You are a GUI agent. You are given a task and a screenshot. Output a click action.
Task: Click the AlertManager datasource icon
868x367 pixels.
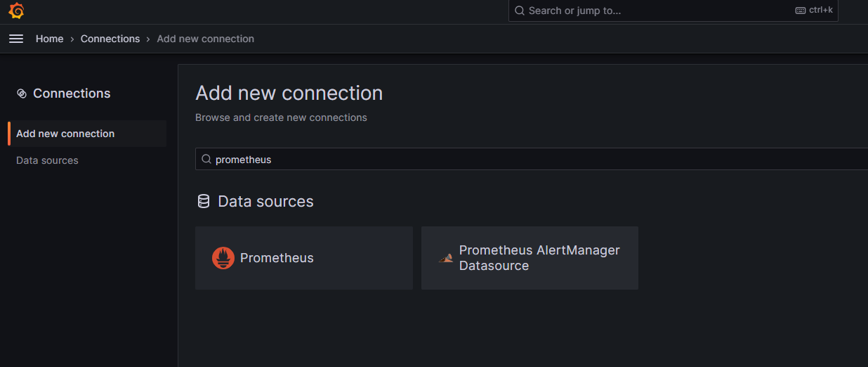445,258
